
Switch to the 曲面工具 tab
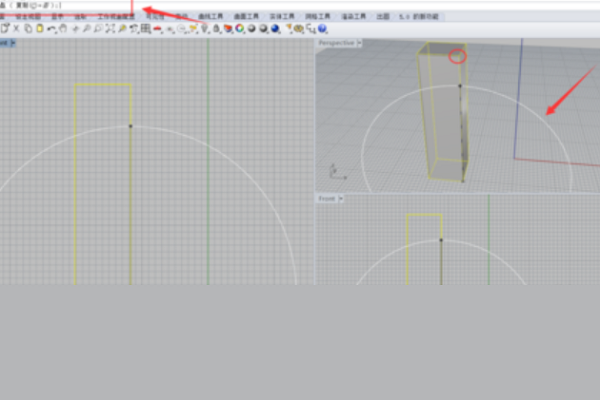244,17
